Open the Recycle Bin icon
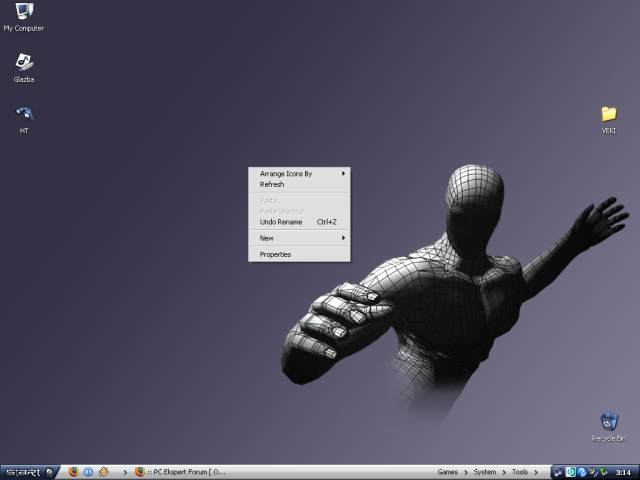 tap(608, 423)
